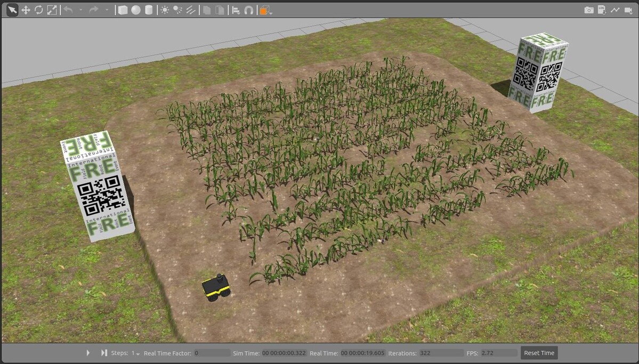Step the simulation forward once
This screenshot has height=364, width=639.
coord(104,353)
